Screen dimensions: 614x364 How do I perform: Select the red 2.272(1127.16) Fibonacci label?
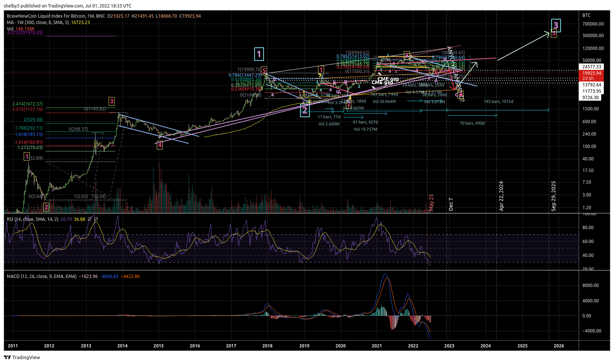[27, 109]
